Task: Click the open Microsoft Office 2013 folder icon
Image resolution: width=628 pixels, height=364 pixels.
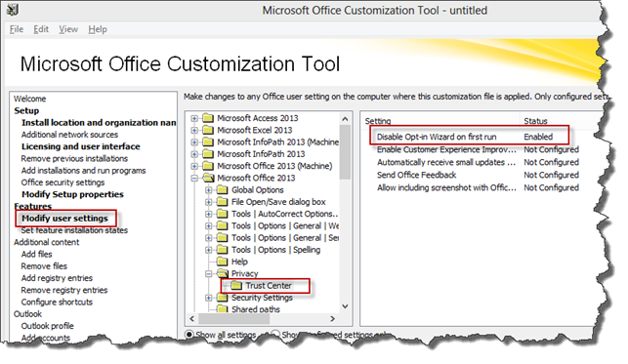Action: pos(208,178)
